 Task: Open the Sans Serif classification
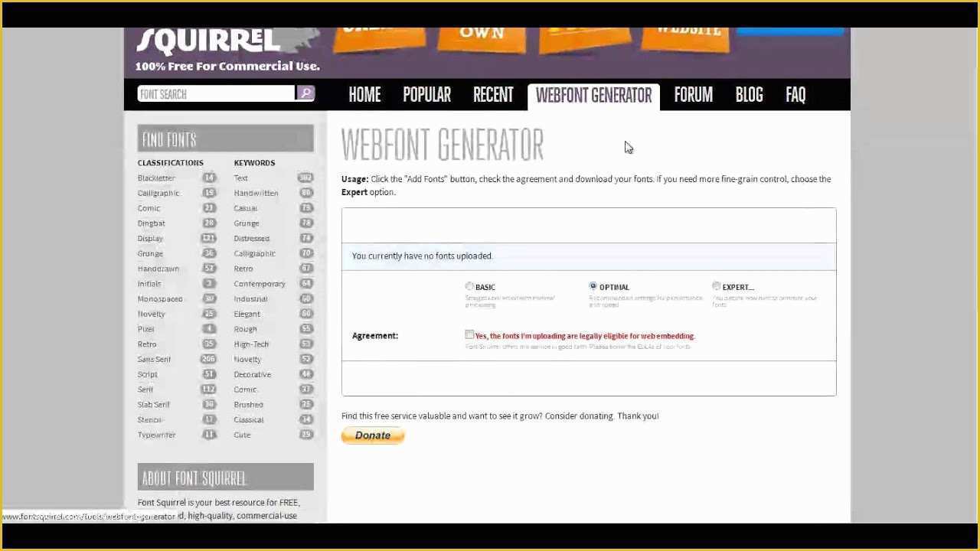154,359
